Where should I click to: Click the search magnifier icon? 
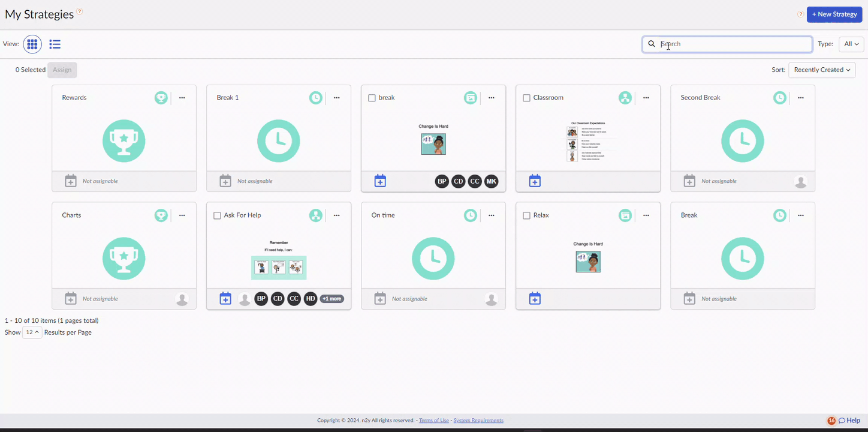pos(652,44)
